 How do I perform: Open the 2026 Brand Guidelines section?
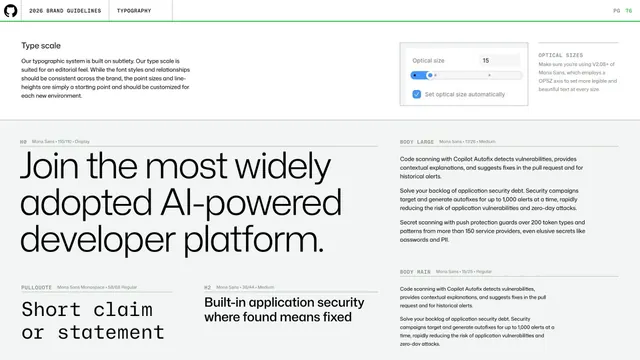click(x=65, y=11)
